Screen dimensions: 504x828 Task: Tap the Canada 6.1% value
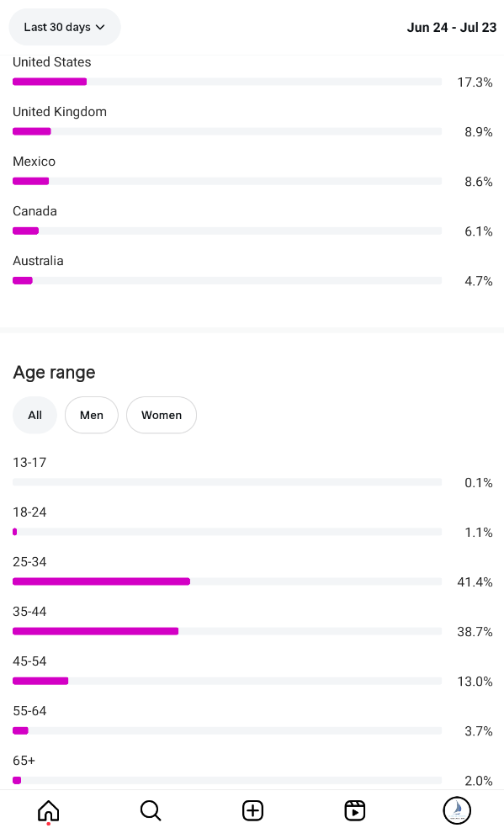[478, 231]
